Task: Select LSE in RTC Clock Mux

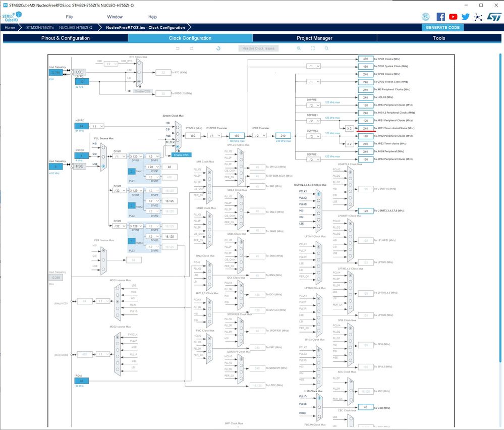Action: [139, 72]
